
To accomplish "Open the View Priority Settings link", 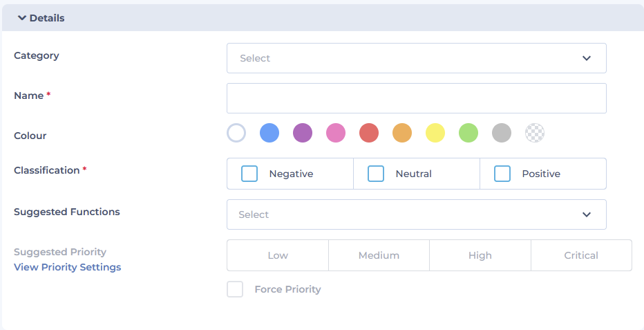I will pos(67,267).
